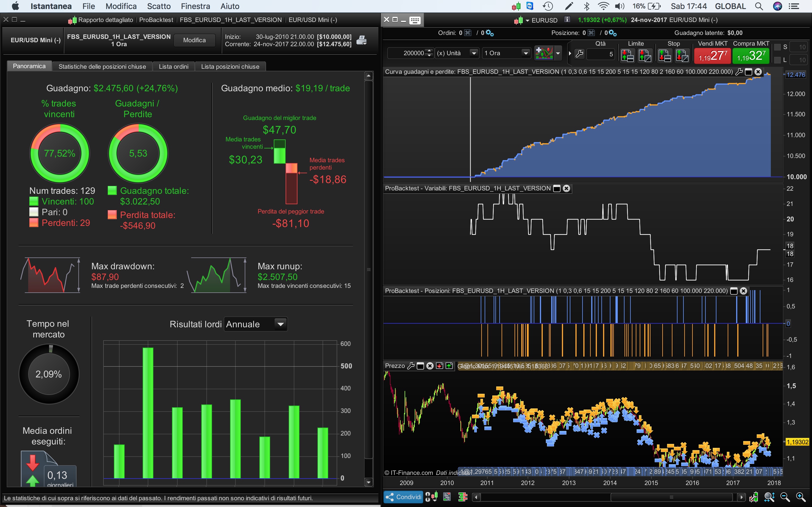Open the add indicator chart icon
The height and width of the screenshot is (507, 812).
pyautogui.click(x=544, y=53)
